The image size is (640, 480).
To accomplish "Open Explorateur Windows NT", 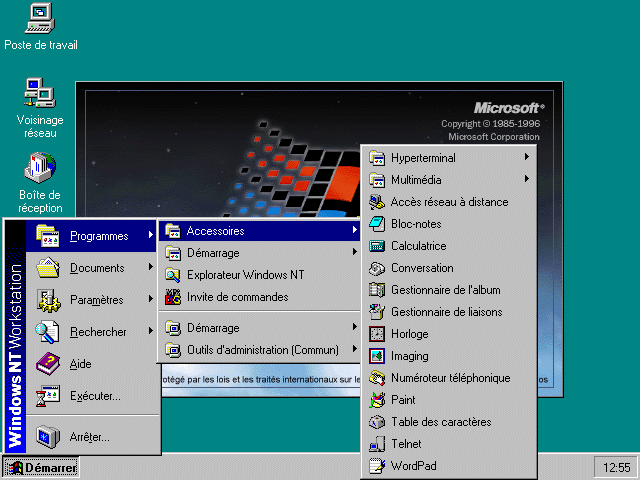I will click(x=245, y=275).
